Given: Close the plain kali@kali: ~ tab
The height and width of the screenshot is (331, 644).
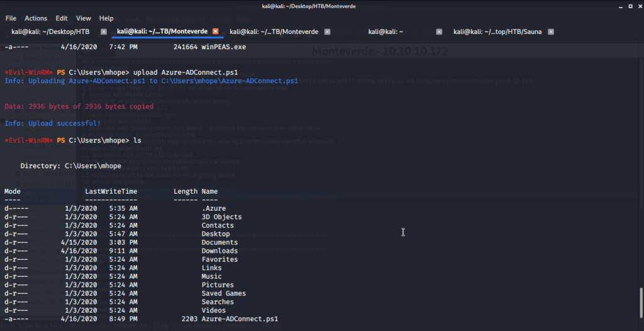Looking at the screenshot, I should [439, 31].
